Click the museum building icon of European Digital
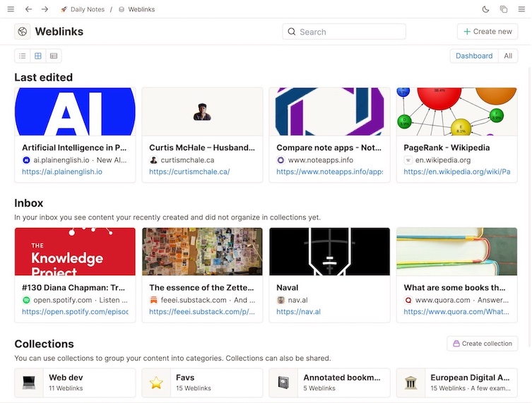The image size is (532, 403). coord(410,383)
